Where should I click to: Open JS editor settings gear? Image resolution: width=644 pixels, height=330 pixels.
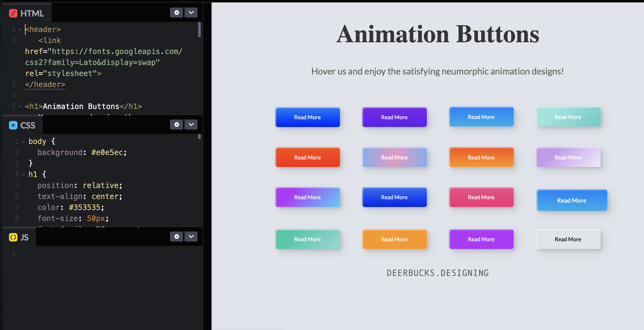[176, 236]
